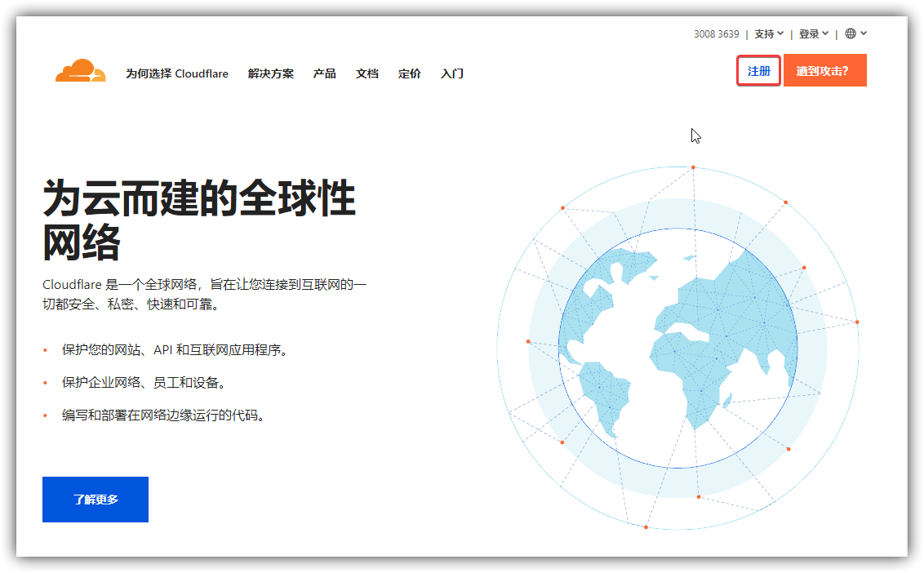Expand the language chevron beside the globe
Image resolution: width=924 pixels, height=573 pixels.
pyautogui.click(x=864, y=33)
